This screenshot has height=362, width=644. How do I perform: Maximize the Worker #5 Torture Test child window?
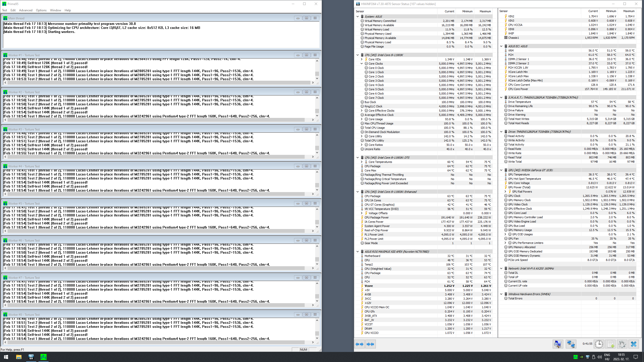click(306, 203)
